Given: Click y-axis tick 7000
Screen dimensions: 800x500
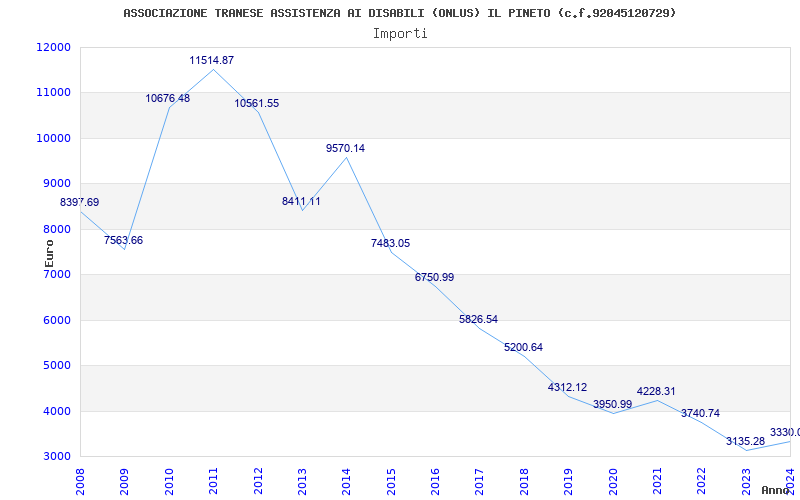Looking at the screenshot, I should coord(57,274).
